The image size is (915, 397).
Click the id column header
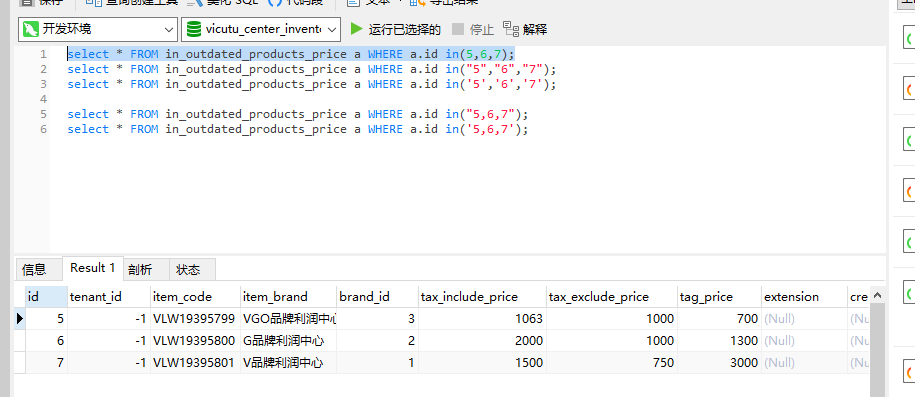(x=46, y=297)
